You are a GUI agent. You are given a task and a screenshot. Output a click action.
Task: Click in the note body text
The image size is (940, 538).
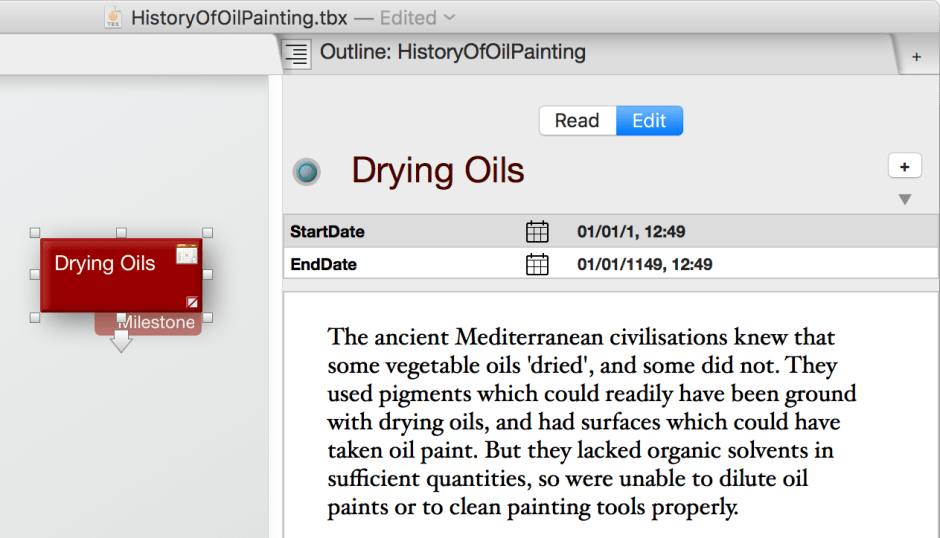[590, 421]
